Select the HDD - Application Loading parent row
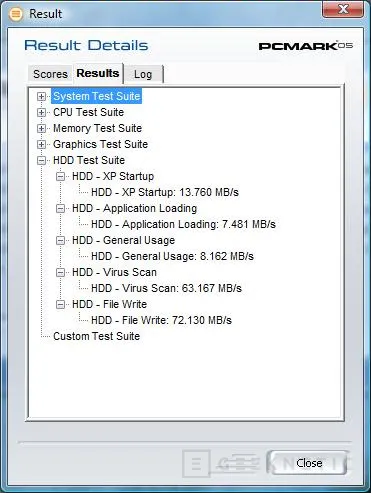This screenshot has width=371, height=493. pyautogui.click(x=135, y=208)
